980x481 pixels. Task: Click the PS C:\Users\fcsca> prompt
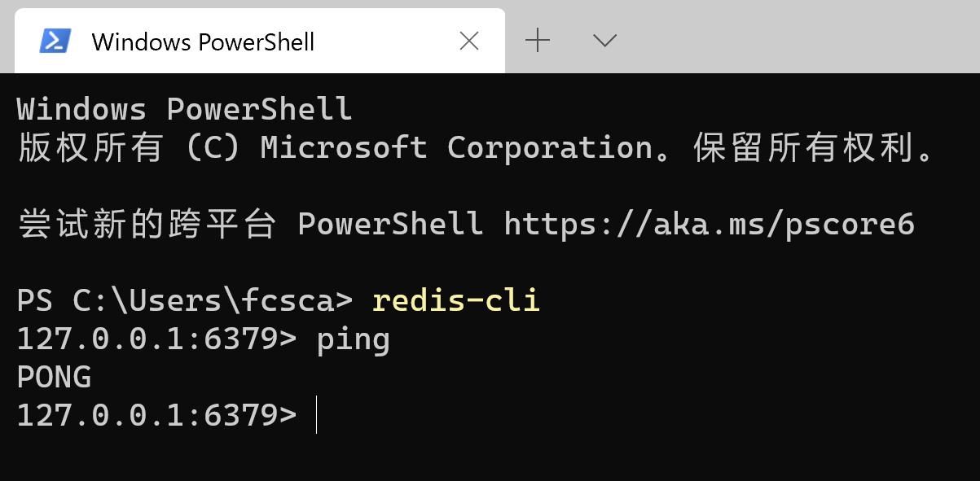coord(184,301)
